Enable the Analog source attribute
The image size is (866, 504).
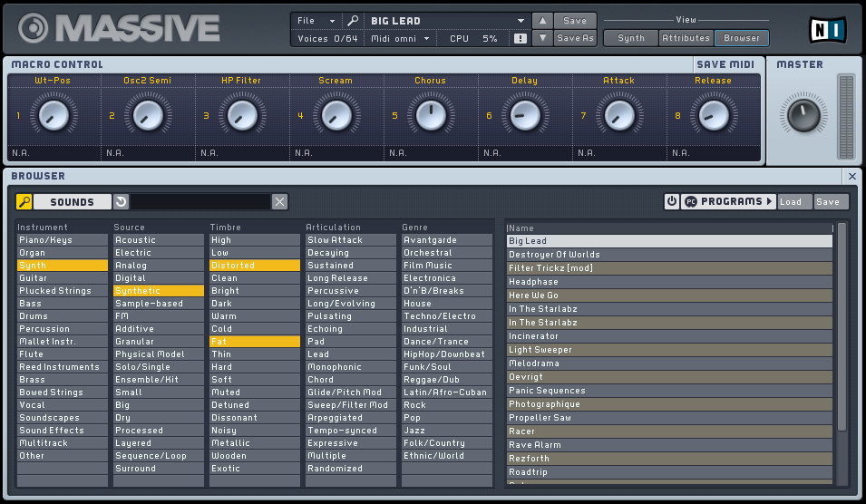pyautogui.click(x=159, y=266)
